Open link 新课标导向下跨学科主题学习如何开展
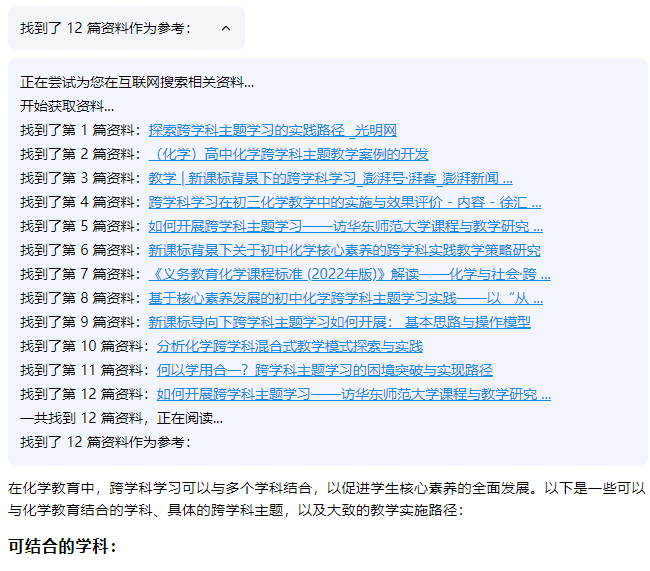 click(340, 322)
